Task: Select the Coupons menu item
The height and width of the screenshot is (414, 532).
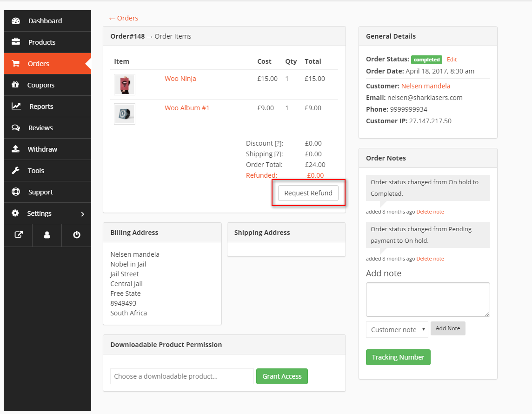Action: coord(47,85)
